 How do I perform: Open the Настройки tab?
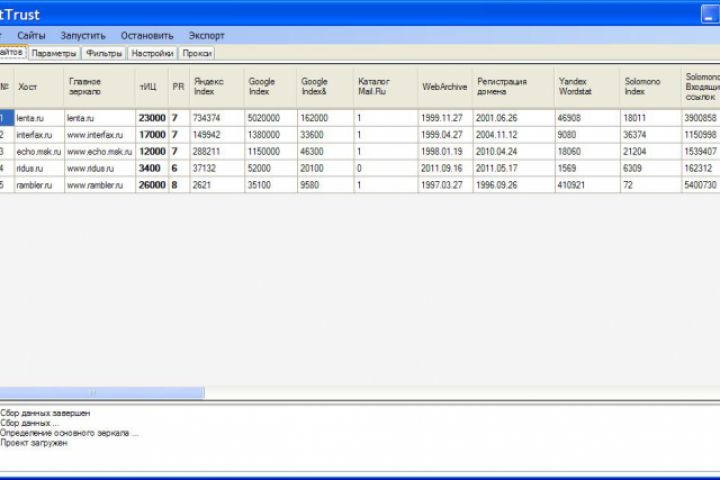tap(152, 53)
